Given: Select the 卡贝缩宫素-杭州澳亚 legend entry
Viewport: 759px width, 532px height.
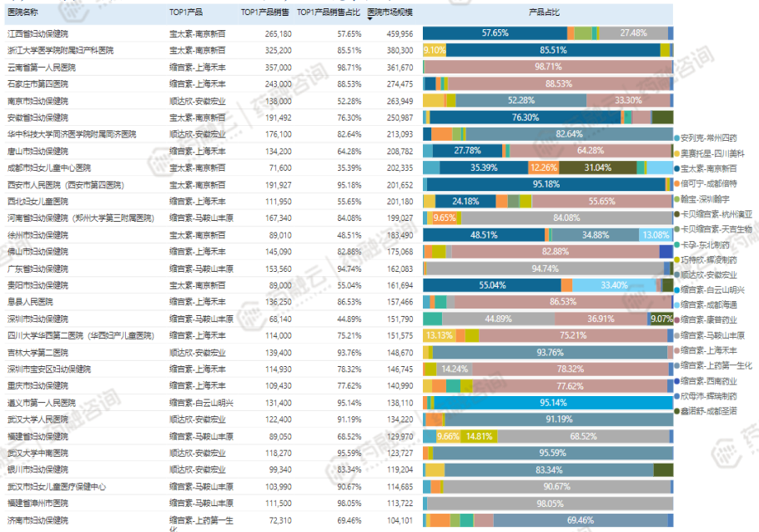Looking at the screenshot, I should pyautogui.click(x=713, y=214).
